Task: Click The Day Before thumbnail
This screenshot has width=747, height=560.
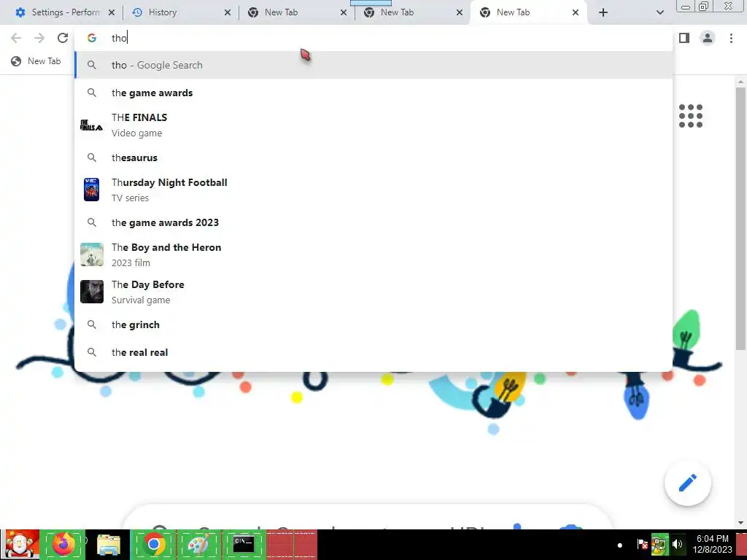Action: coord(91,292)
